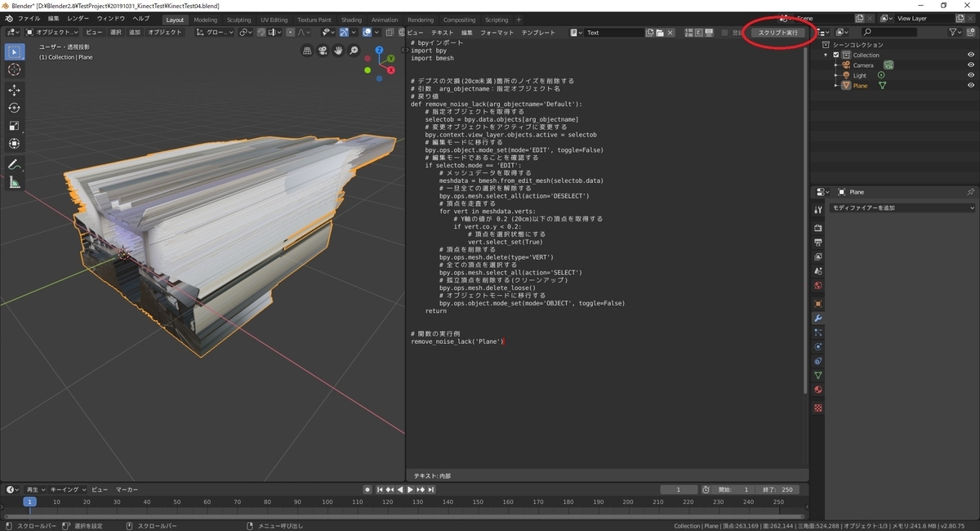Click the blue Z axis on the navigation gizmo
This screenshot has width=980, height=531.
click(x=380, y=49)
